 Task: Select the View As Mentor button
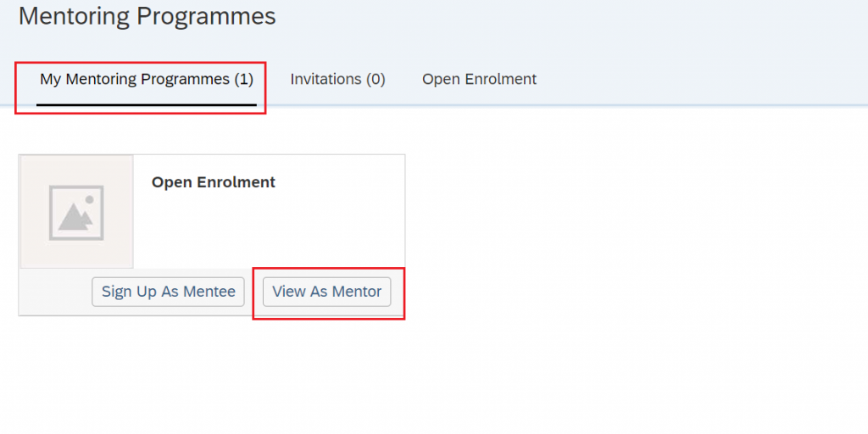[326, 292]
